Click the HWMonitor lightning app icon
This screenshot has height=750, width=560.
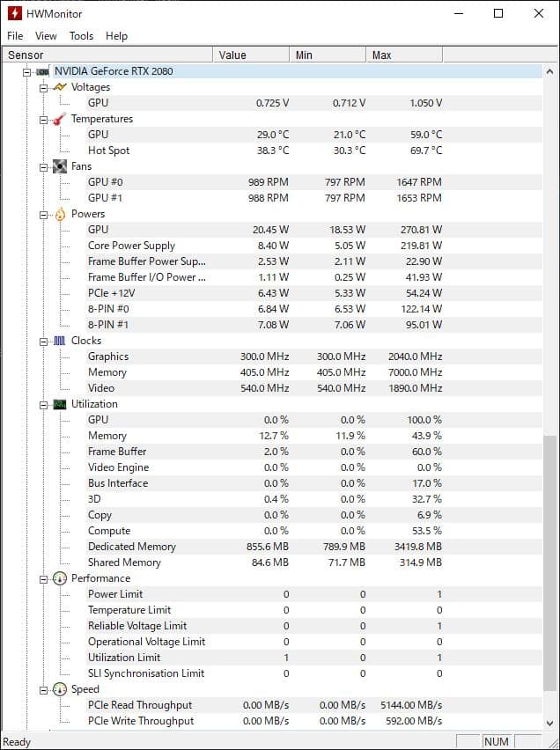coord(15,13)
